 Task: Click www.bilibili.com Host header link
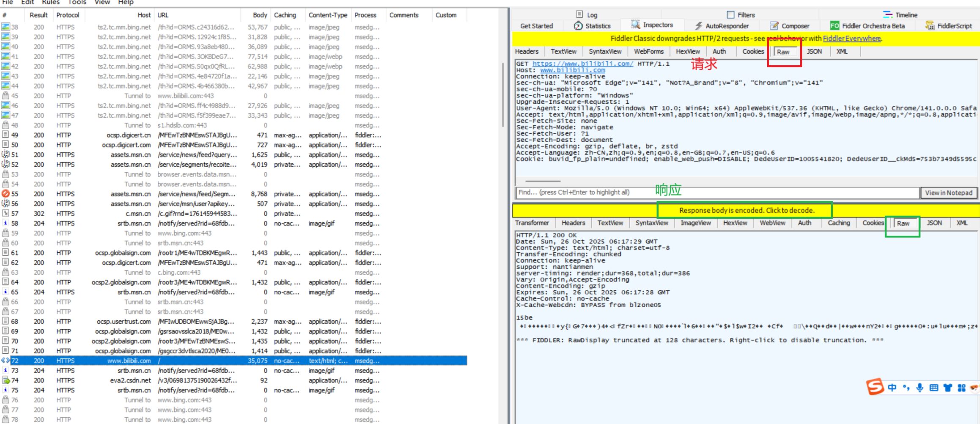[x=573, y=70]
